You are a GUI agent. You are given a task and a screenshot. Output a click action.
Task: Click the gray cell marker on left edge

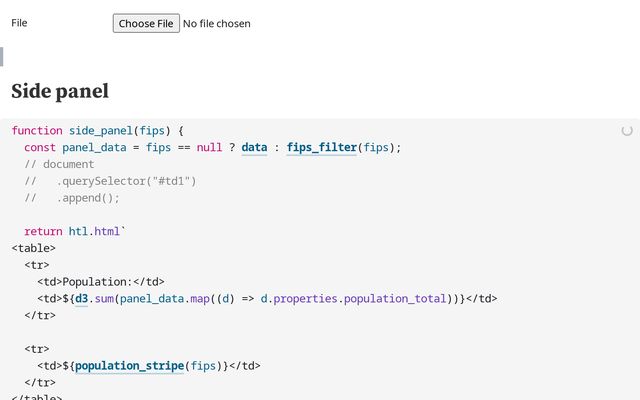click(2, 57)
